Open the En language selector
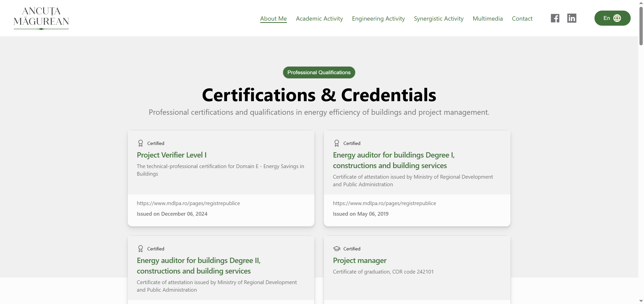Screen dimensions: 644x304 point(612,18)
